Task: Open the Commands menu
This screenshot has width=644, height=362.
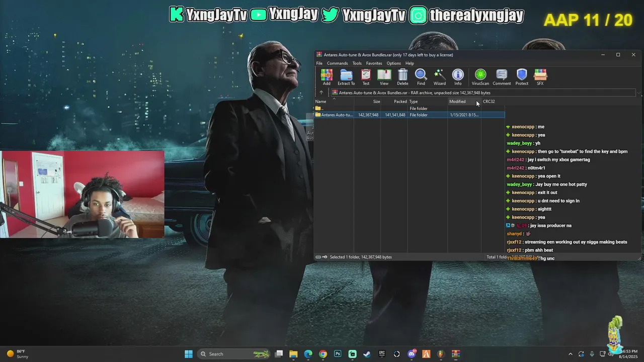Action: pyautogui.click(x=337, y=63)
